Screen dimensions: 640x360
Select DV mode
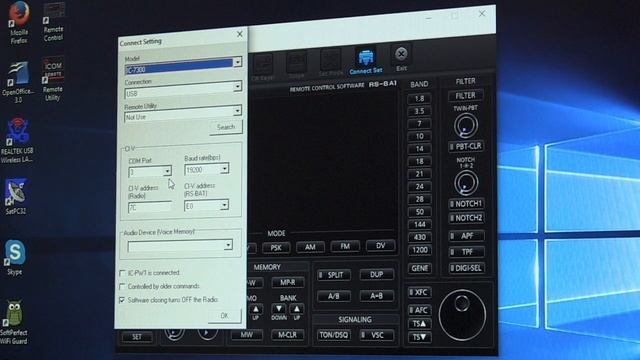point(380,246)
